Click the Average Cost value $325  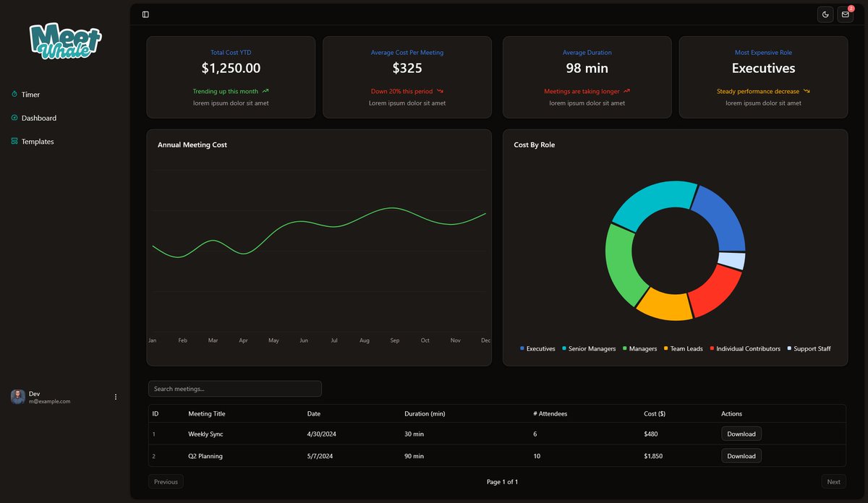point(407,69)
